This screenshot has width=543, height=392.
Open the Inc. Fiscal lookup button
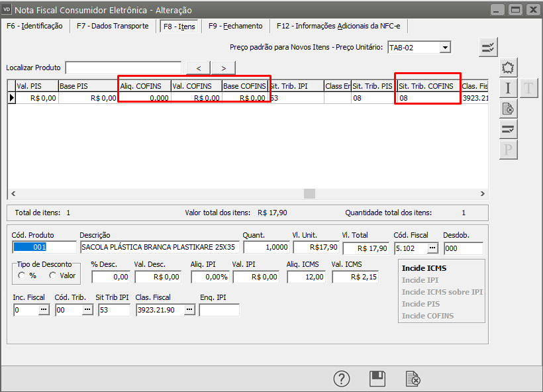coord(44,310)
